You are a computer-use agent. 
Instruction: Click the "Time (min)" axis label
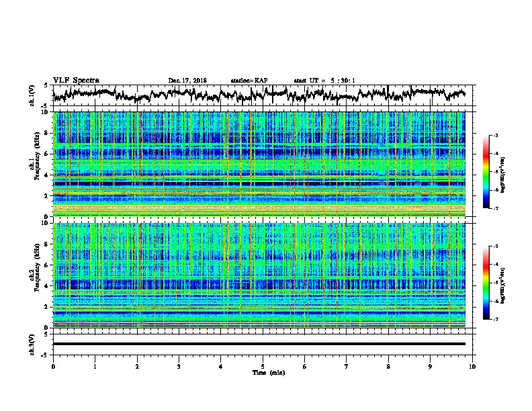pos(269,373)
